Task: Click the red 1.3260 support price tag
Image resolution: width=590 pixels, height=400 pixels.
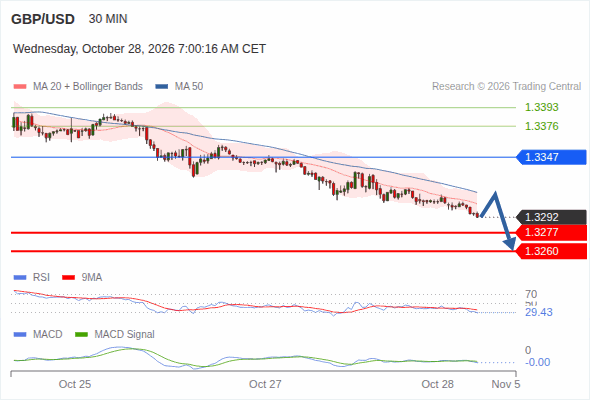Action: click(551, 251)
